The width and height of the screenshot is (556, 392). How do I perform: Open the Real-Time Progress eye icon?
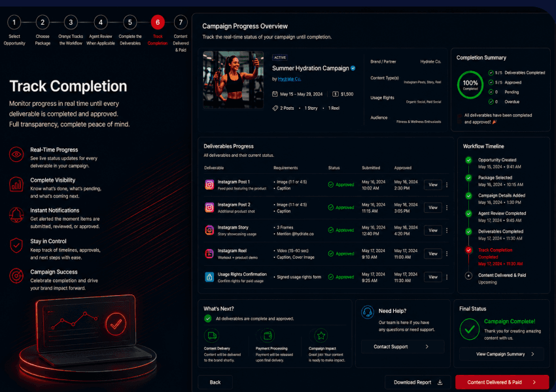tap(16, 154)
